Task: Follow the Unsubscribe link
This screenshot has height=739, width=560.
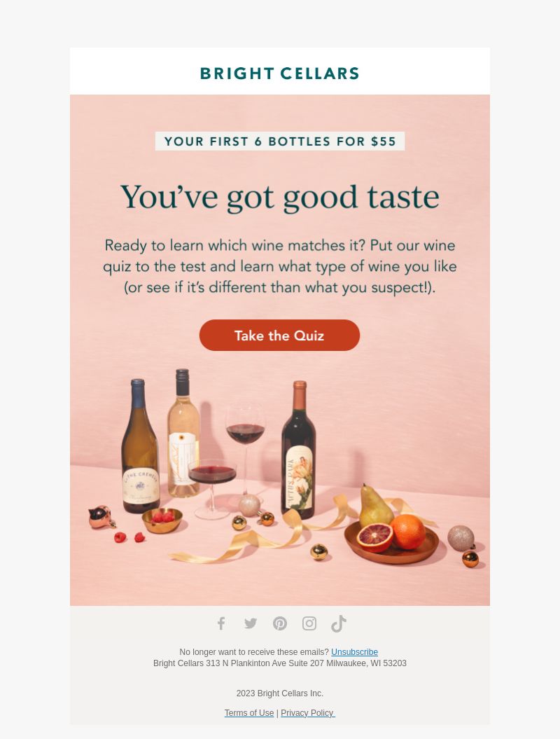Action: pyautogui.click(x=354, y=652)
